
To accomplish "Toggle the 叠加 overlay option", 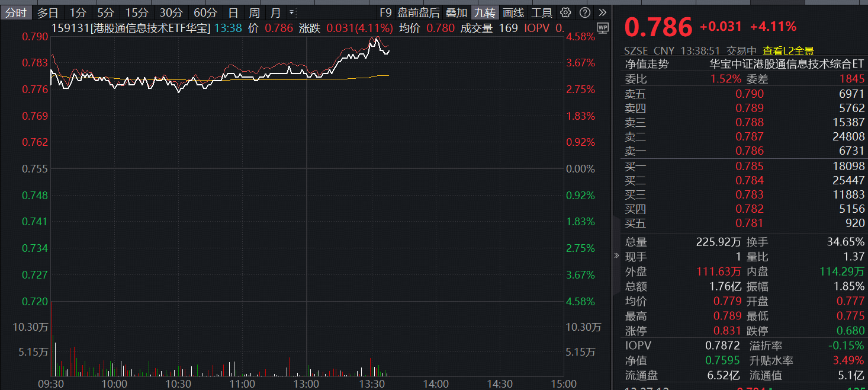I will point(456,12).
